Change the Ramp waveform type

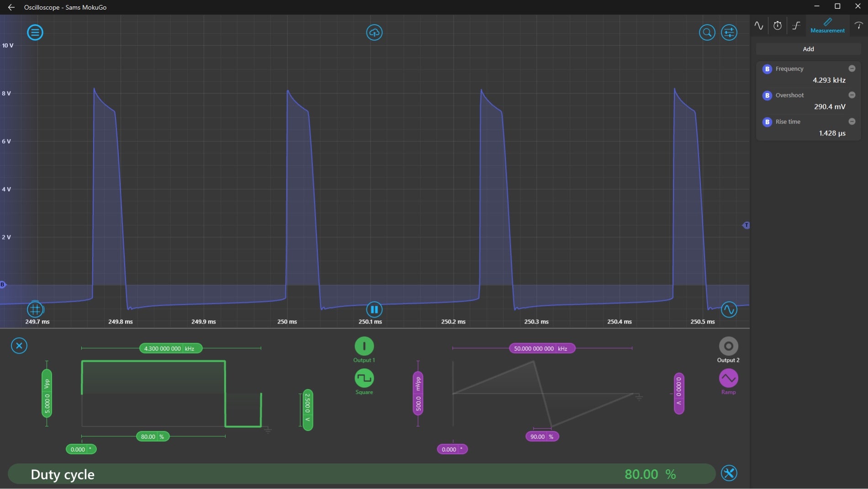(x=728, y=378)
